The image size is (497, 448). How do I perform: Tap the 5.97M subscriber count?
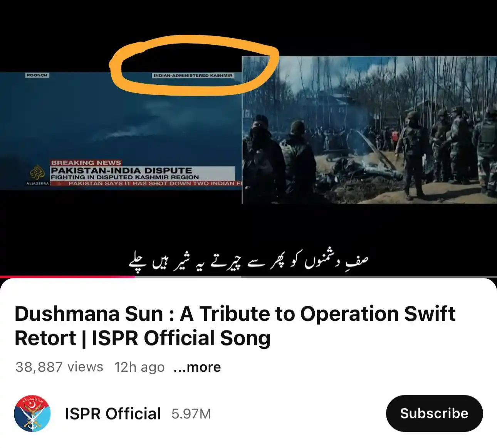point(191,414)
